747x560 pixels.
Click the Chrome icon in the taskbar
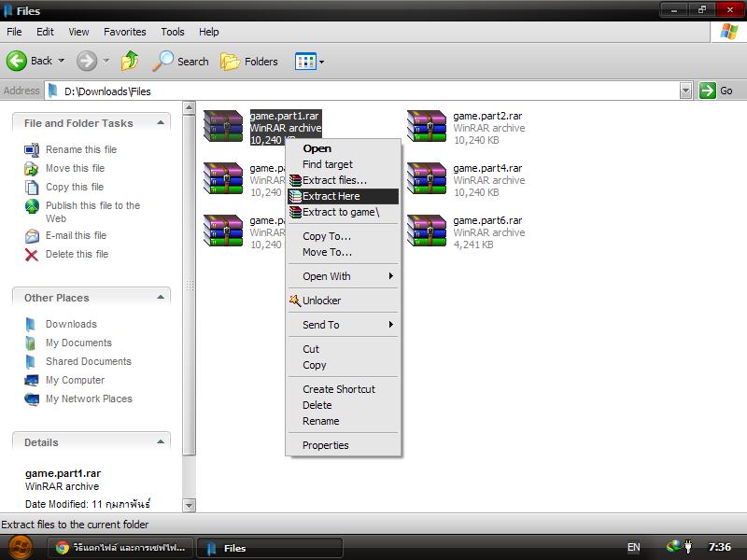[x=63, y=548]
